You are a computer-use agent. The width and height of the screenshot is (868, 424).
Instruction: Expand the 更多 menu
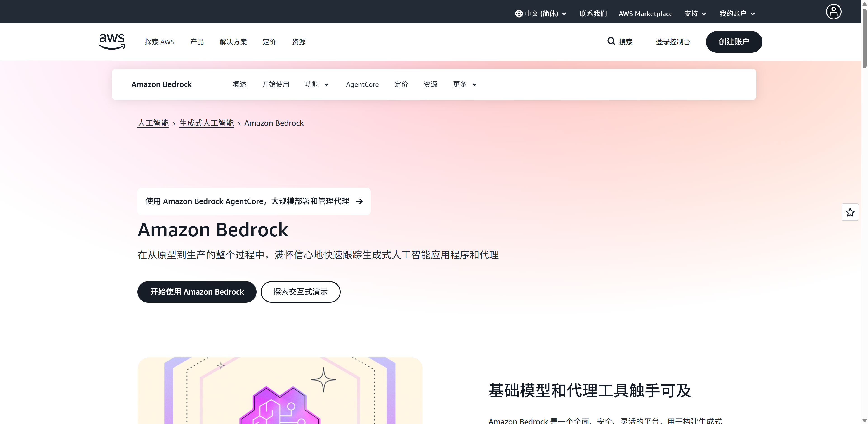pos(465,84)
